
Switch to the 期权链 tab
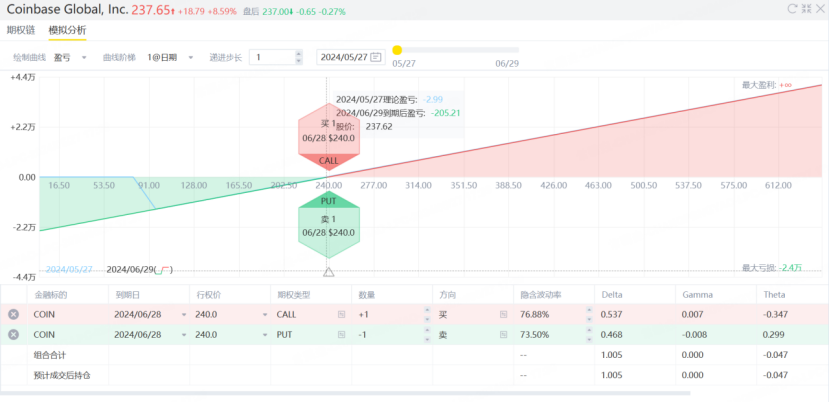[21, 30]
